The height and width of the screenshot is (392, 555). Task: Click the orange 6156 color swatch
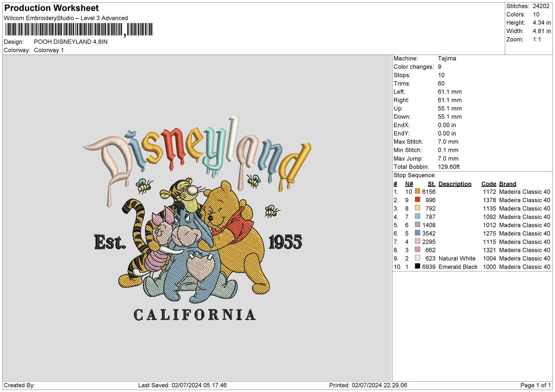(417, 191)
